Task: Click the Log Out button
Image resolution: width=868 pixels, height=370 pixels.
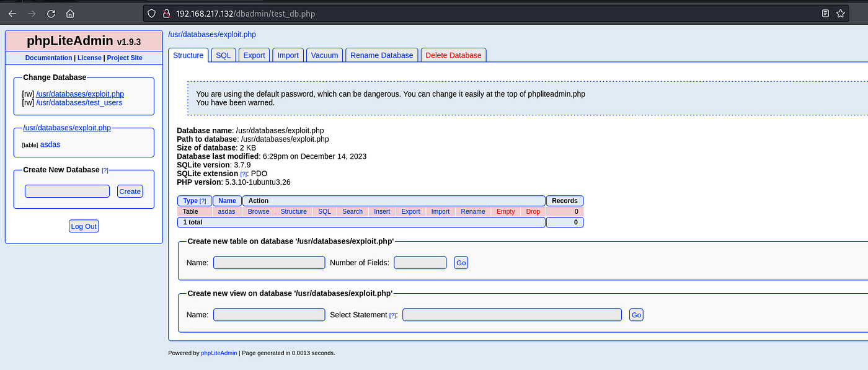Action: 84,226
